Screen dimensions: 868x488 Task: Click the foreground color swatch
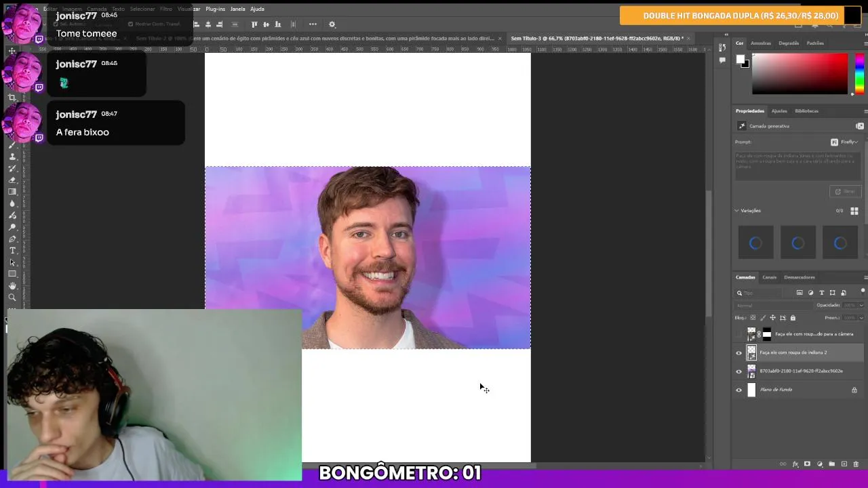coord(741,59)
